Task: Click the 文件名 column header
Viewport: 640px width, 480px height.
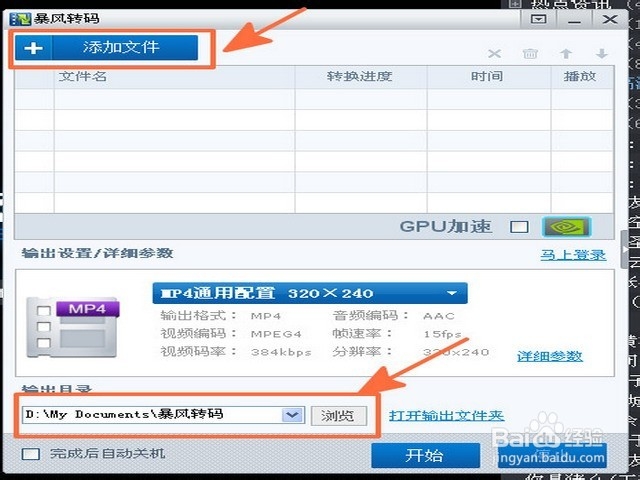Action: click(x=174, y=77)
